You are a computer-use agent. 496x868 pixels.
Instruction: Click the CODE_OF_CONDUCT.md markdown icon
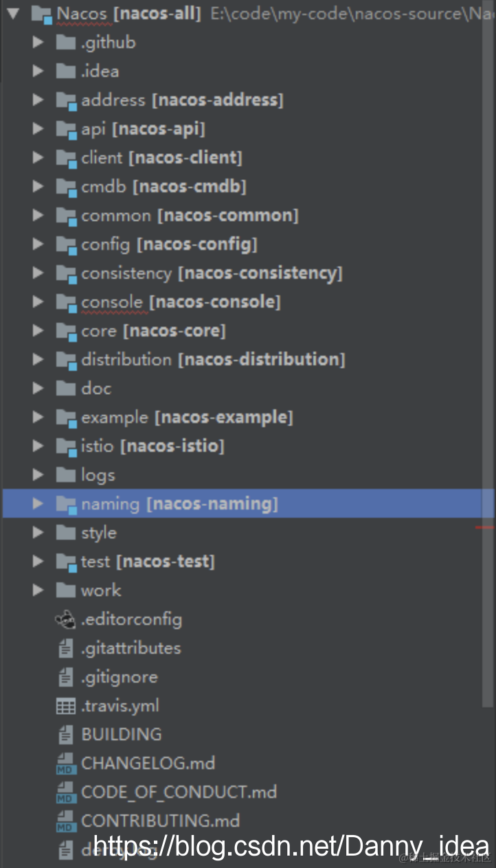(x=65, y=792)
